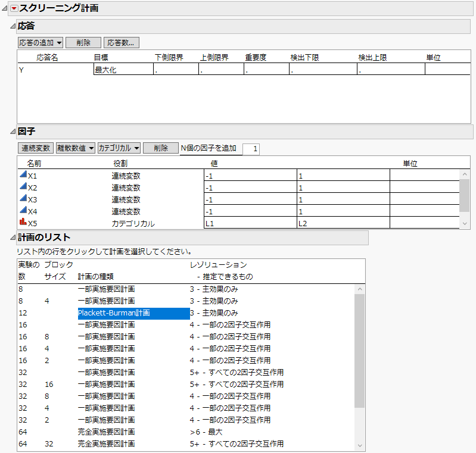The width and height of the screenshot is (476, 453).
Task: Click the 上側限界 cell for response Y
Action: tap(221, 70)
